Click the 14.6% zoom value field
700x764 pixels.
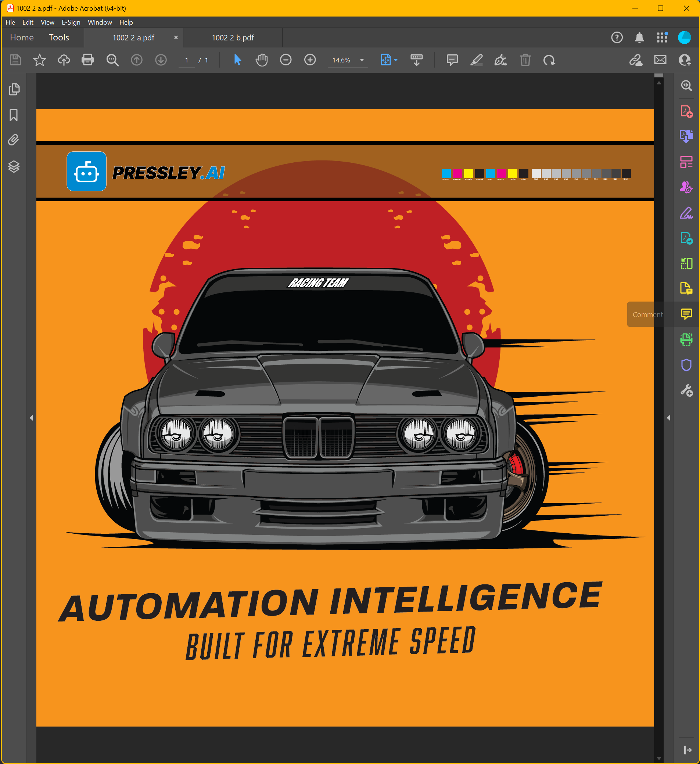pos(341,60)
